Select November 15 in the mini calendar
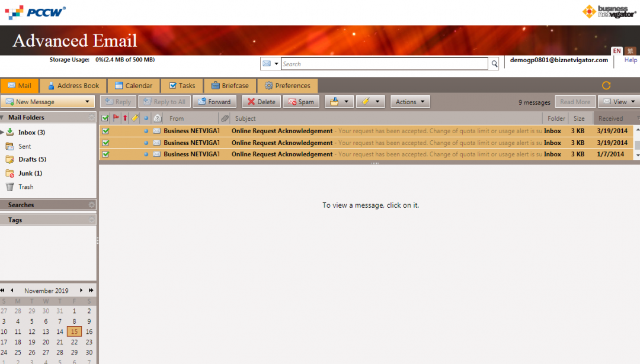 [73, 331]
